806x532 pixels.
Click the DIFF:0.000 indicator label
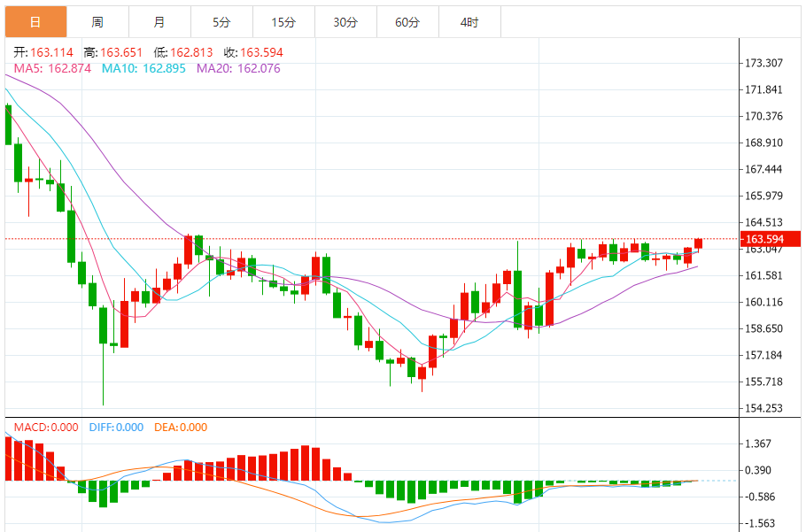[x=116, y=428]
